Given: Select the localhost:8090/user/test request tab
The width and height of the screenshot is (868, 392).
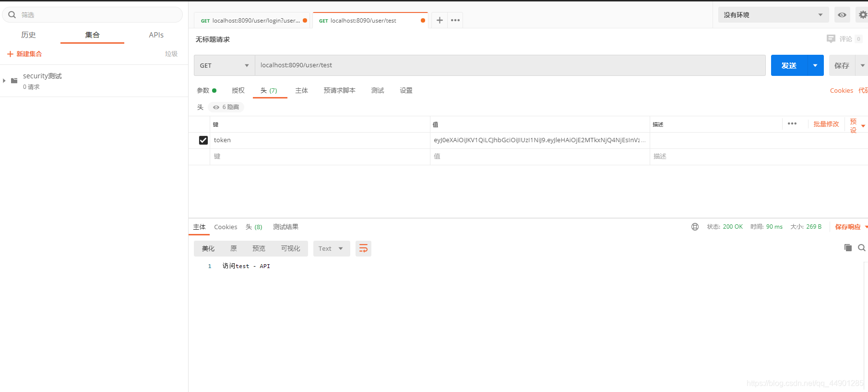Looking at the screenshot, I should tap(370, 20).
